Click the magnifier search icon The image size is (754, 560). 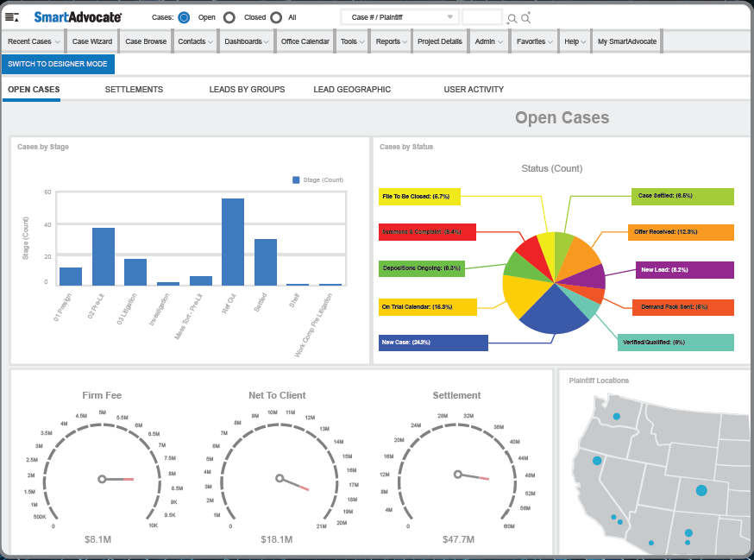point(512,18)
